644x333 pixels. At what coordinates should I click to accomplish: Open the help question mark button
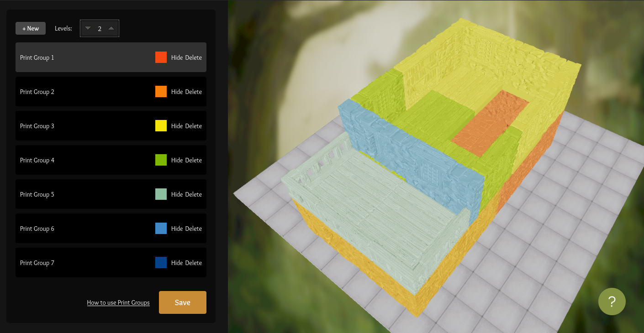(x=612, y=302)
